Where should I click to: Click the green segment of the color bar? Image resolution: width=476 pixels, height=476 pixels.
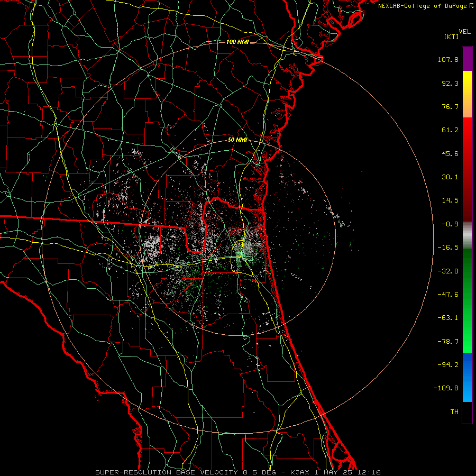467,300
